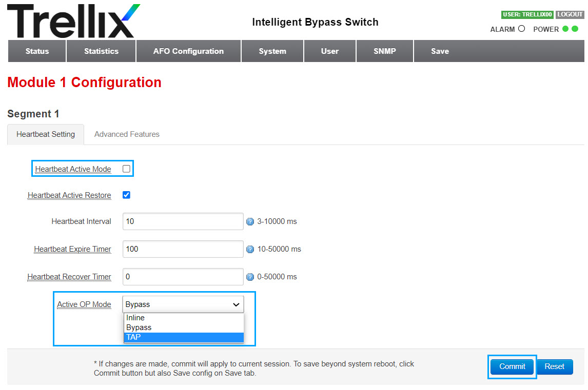Open the Status menu
The height and width of the screenshot is (390, 588).
pos(37,51)
